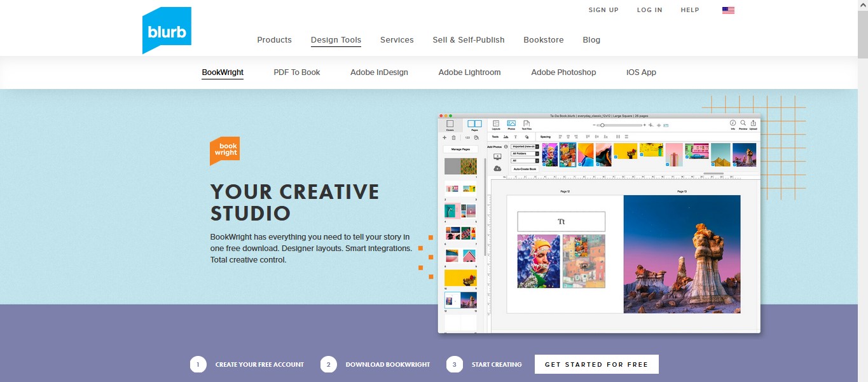
Task: Click the large rock formation image on page 13
Action: pos(682,254)
